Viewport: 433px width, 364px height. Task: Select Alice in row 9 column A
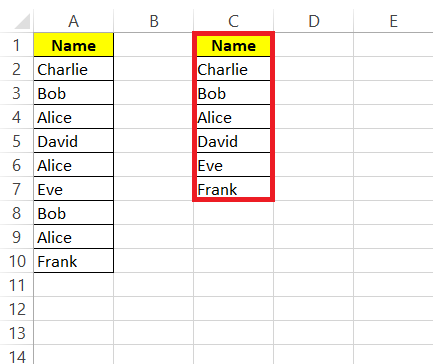[74, 237]
